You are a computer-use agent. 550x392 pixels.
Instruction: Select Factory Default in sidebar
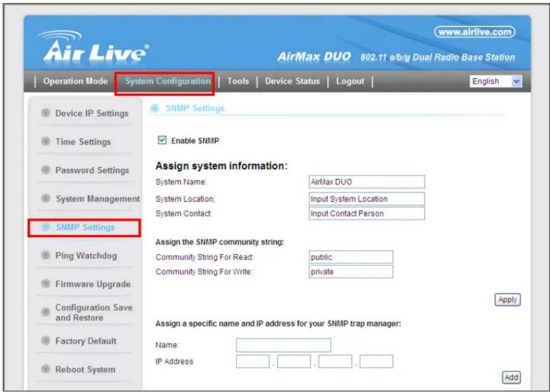86,341
